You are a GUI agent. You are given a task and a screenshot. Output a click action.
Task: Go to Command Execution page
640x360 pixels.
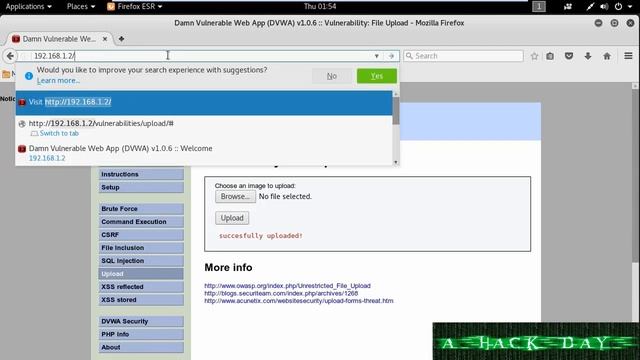click(141, 222)
